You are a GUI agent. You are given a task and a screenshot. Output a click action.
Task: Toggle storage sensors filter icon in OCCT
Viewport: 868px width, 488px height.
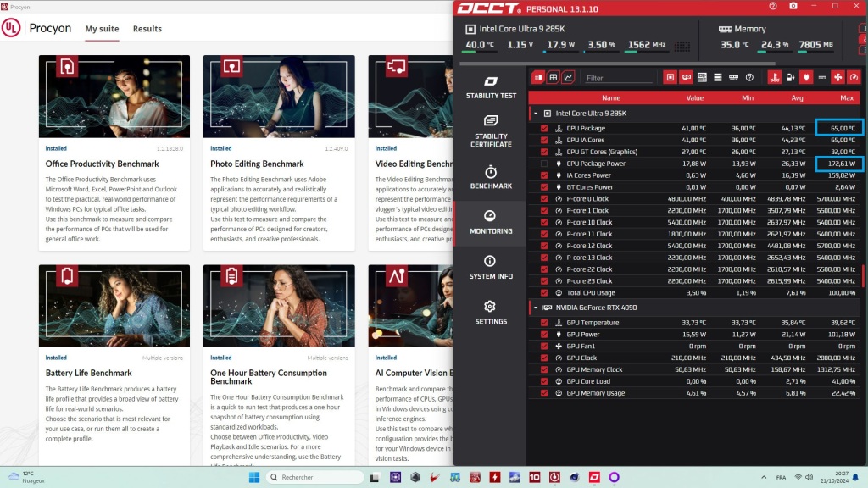tap(717, 77)
